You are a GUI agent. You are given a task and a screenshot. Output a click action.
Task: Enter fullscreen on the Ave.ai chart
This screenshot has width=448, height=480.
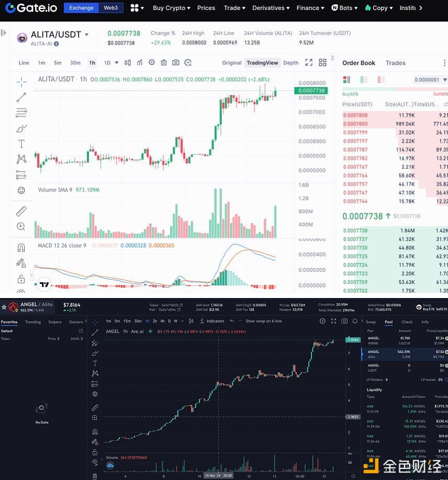click(334, 321)
